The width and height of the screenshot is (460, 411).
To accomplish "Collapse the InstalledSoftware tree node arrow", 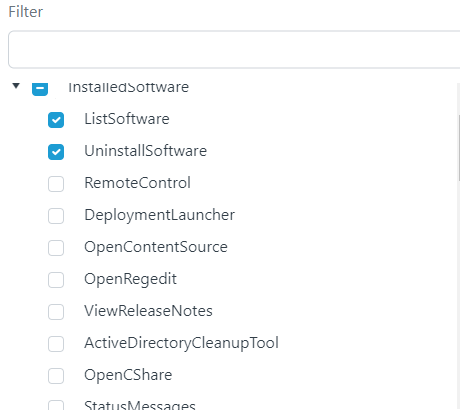I will point(16,86).
